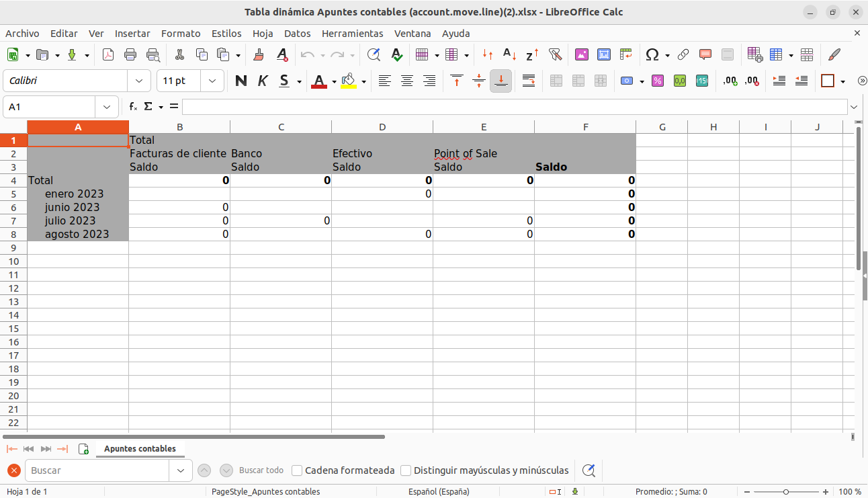The image size is (868, 498).
Task: Open font color dropdown arrow
Action: [334, 81]
